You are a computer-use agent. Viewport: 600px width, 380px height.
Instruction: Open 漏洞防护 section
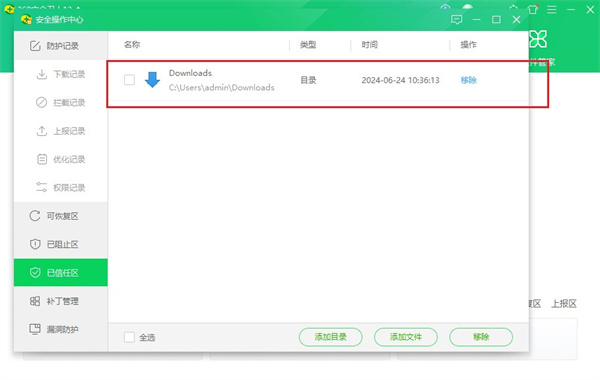click(x=60, y=329)
